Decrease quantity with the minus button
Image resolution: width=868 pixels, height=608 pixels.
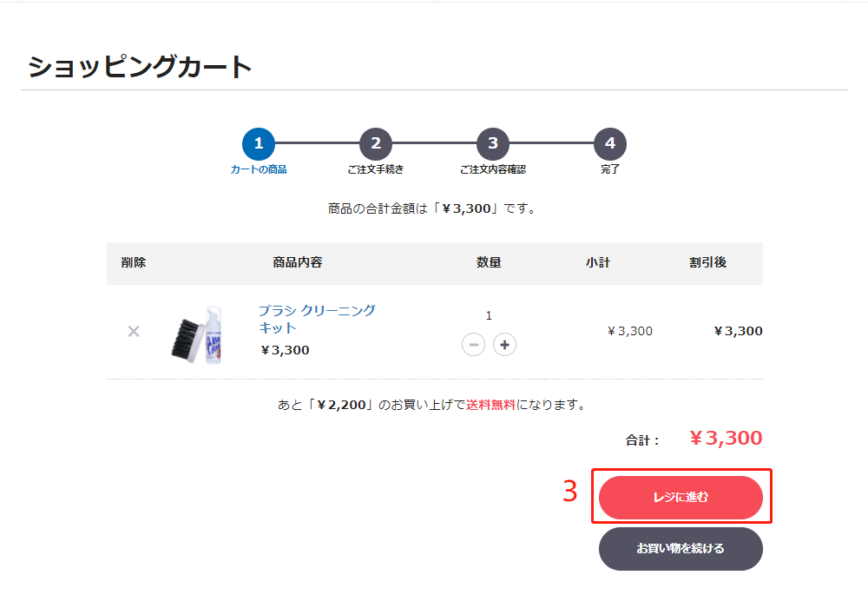pos(474,345)
